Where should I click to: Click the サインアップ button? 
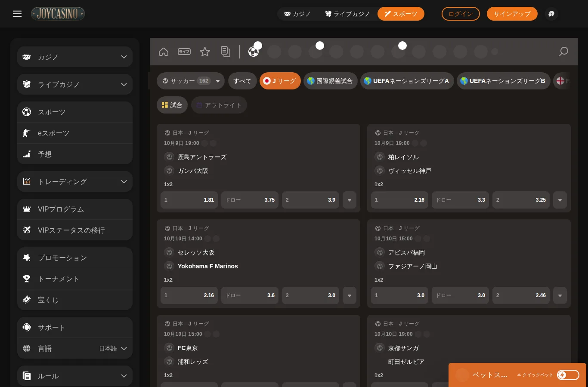(x=512, y=14)
